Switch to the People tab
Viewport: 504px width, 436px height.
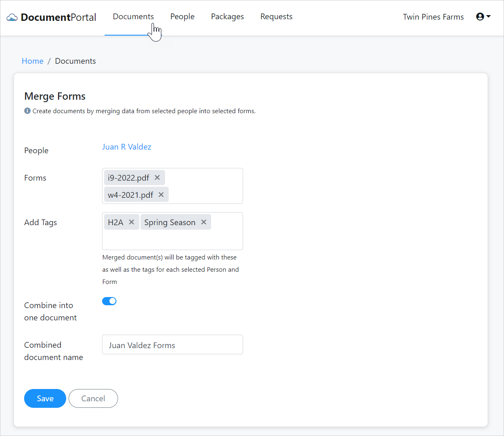(x=182, y=16)
